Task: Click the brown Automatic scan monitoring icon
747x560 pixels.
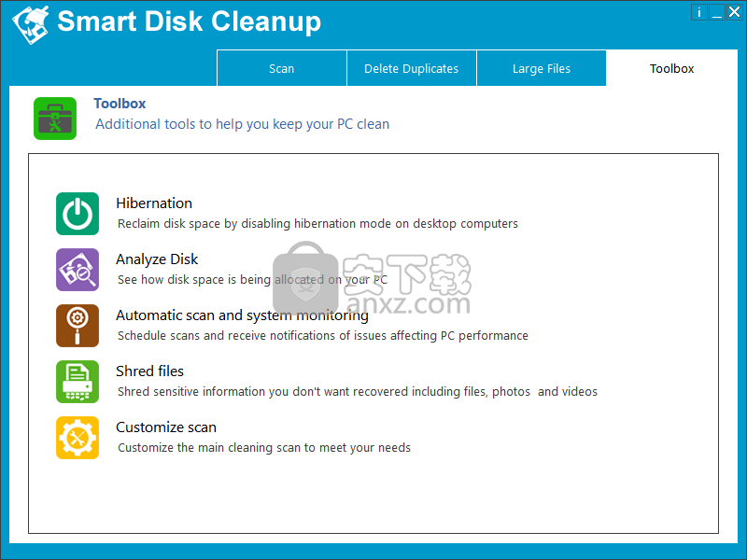Action: click(x=78, y=326)
